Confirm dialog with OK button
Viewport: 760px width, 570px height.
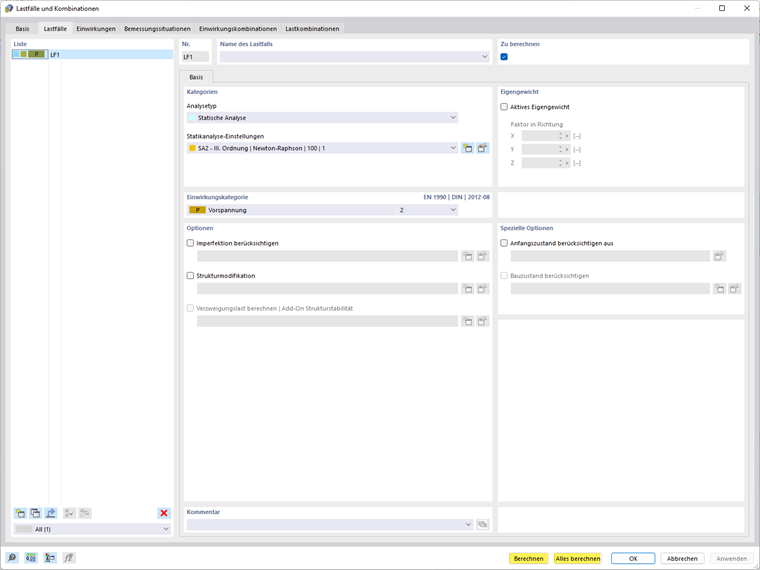[x=633, y=558]
